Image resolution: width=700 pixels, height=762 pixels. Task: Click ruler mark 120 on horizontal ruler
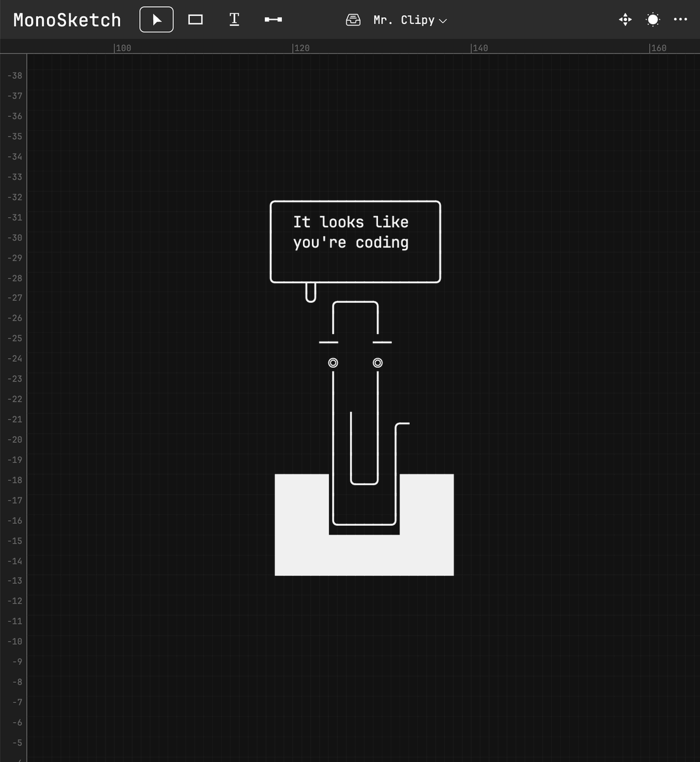[302, 48]
